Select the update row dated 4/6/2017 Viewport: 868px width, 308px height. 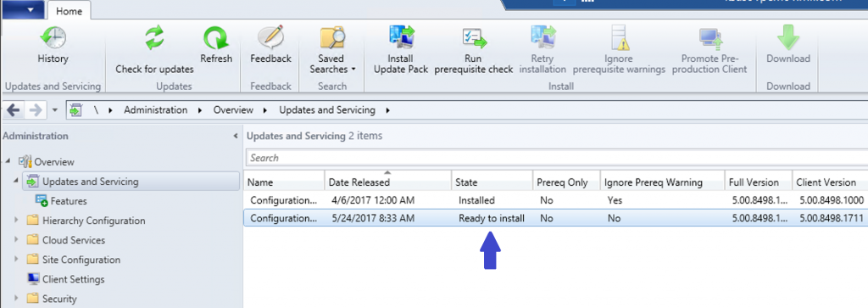[556, 200]
